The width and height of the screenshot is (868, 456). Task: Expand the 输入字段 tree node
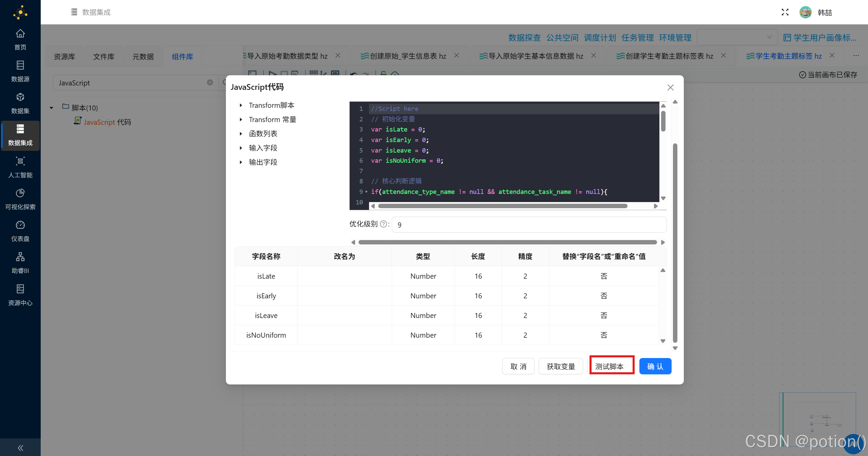point(241,148)
